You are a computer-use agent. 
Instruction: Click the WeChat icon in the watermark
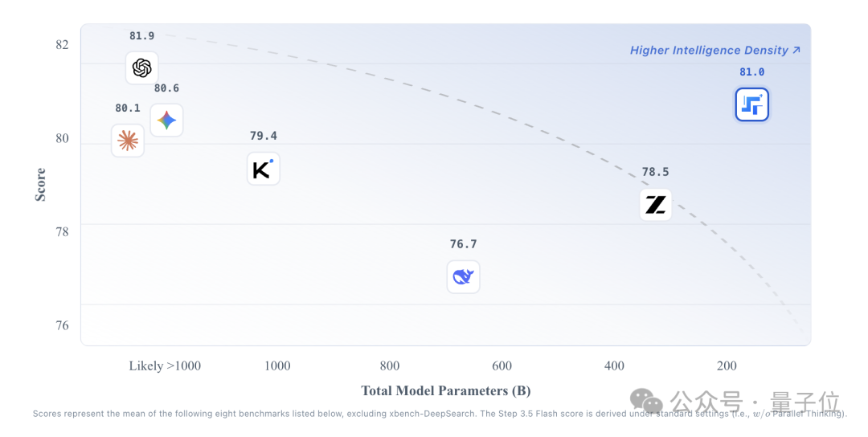point(646,401)
